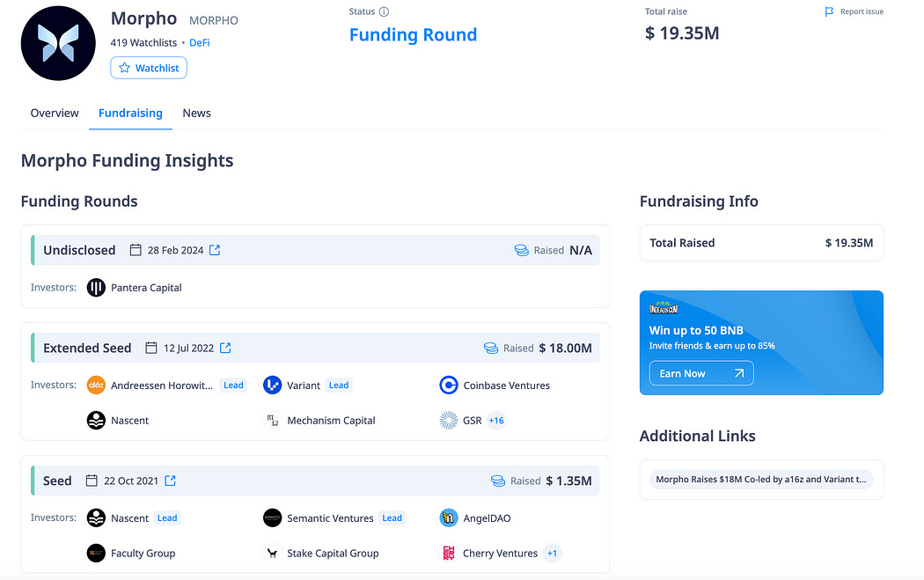Click Lead tag next to Variant

[x=339, y=385]
